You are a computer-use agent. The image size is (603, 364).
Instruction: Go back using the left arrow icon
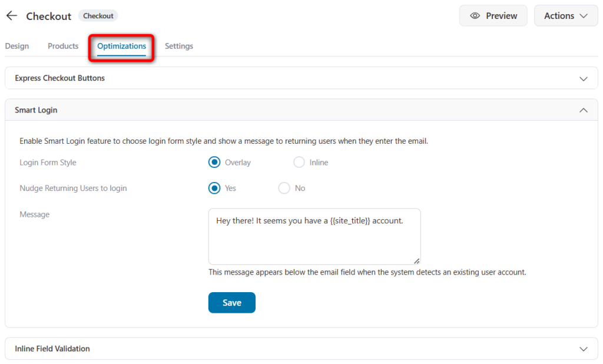tap(12, 16)
